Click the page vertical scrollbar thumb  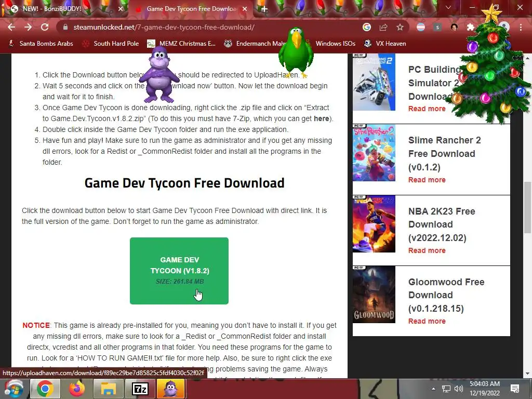(527, 208)
